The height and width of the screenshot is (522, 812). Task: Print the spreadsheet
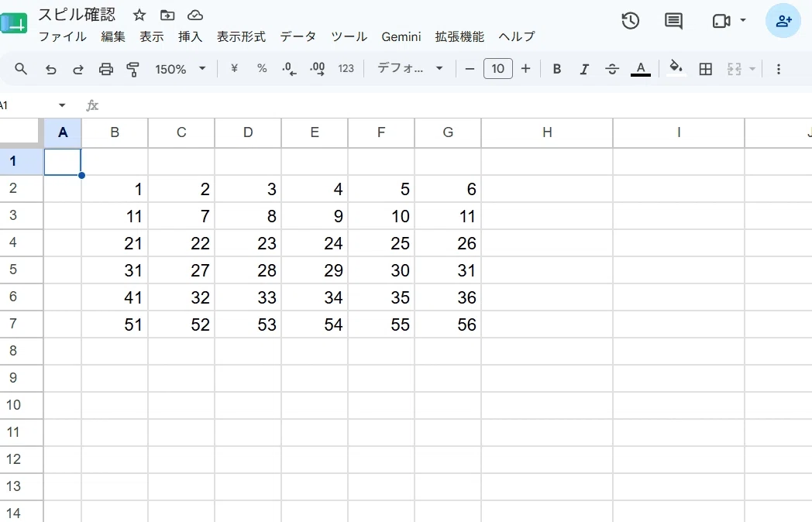106,69
